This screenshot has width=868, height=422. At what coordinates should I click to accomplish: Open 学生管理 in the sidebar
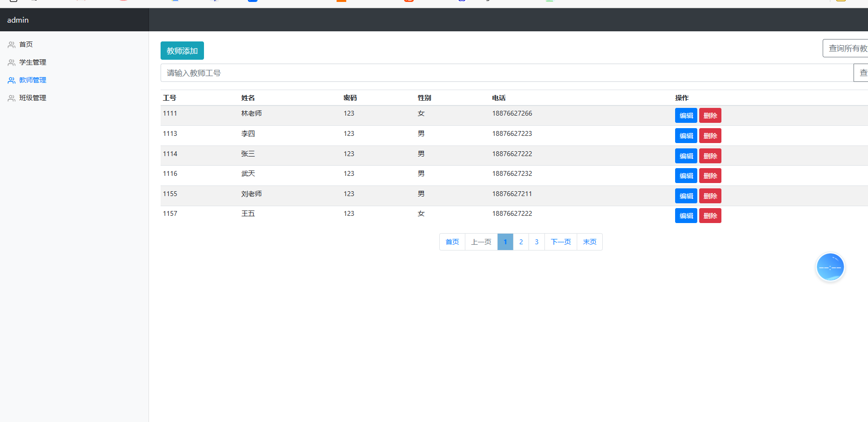tap(33, 62)
